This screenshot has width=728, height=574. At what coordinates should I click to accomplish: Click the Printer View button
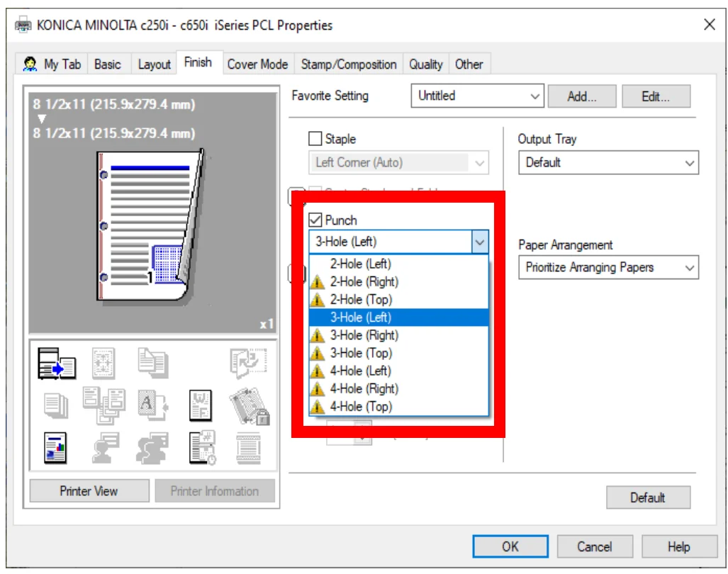point(89,490)
